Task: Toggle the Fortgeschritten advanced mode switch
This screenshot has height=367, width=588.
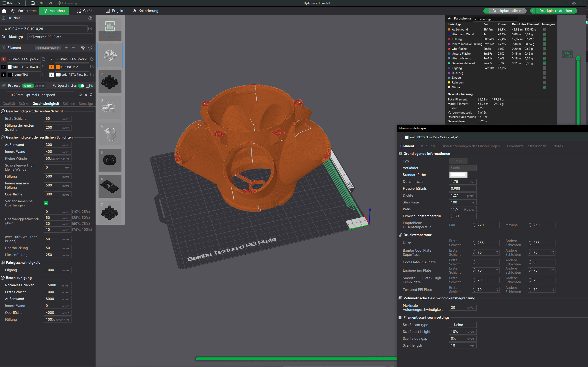Action: tap(81, 86)
